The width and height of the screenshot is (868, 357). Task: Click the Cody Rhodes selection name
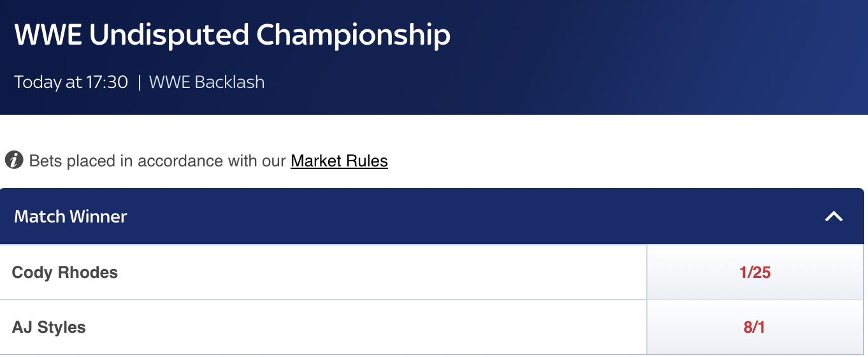click(x=65, y=273)
